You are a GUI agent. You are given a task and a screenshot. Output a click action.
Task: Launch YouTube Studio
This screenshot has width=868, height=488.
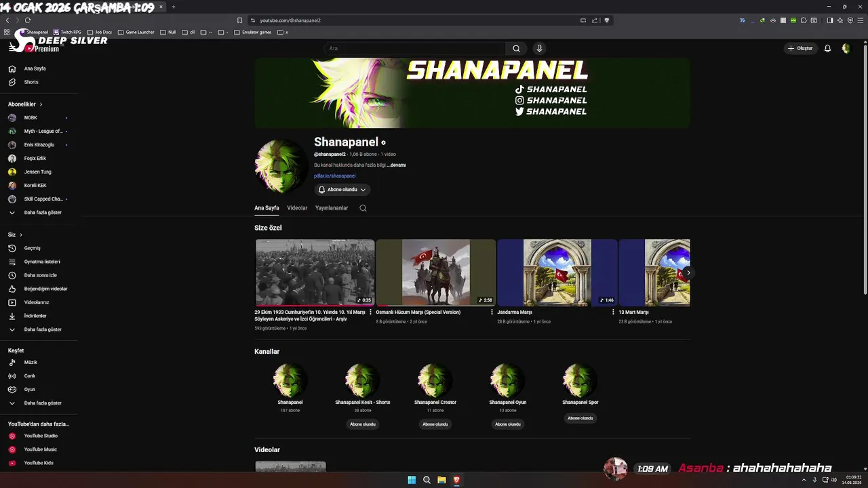41,436
